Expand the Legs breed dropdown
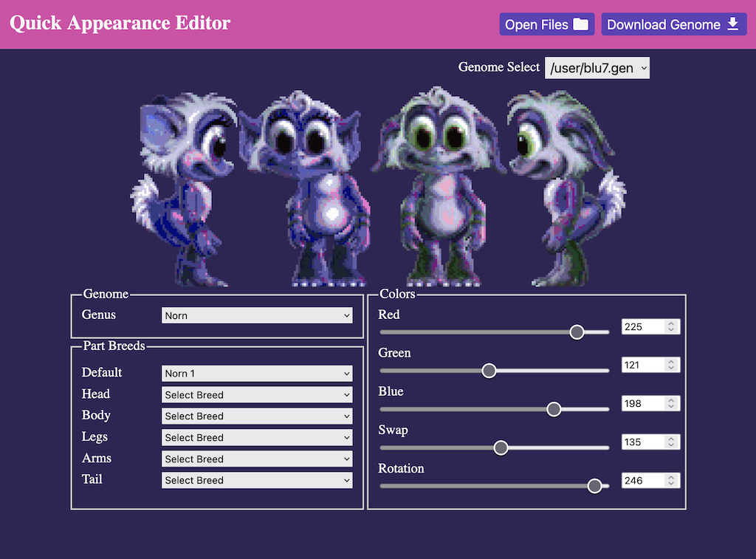 pyautogui.click(x=257, y=438)
